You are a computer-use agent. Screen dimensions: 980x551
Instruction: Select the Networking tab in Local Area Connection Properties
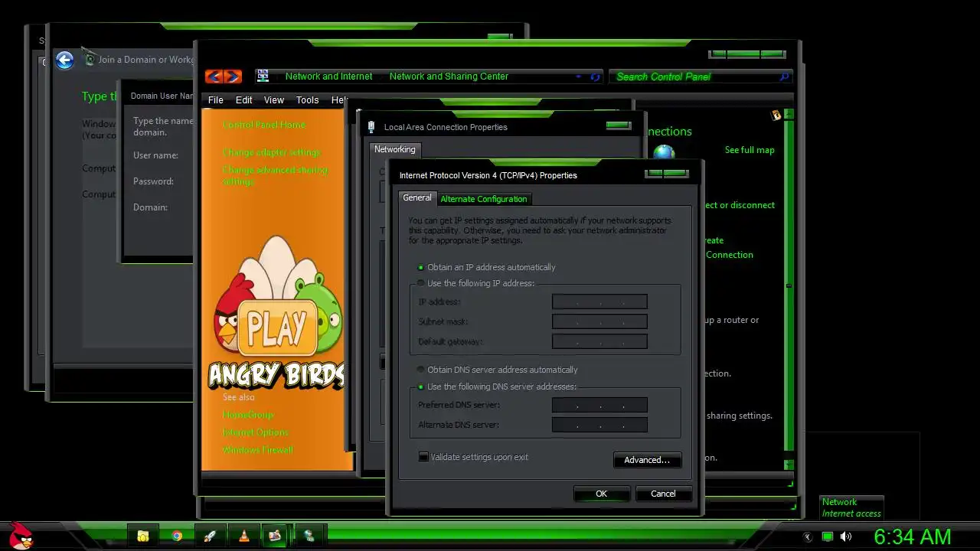395,149
